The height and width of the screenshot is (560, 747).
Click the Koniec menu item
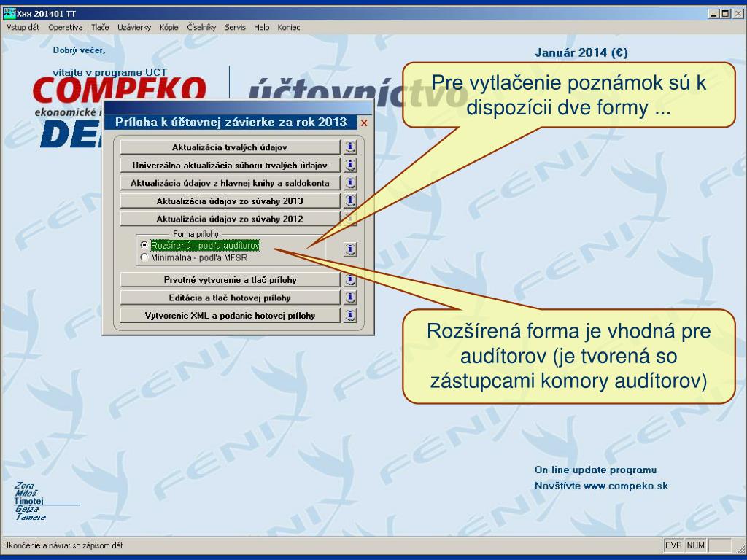(289, 28)
